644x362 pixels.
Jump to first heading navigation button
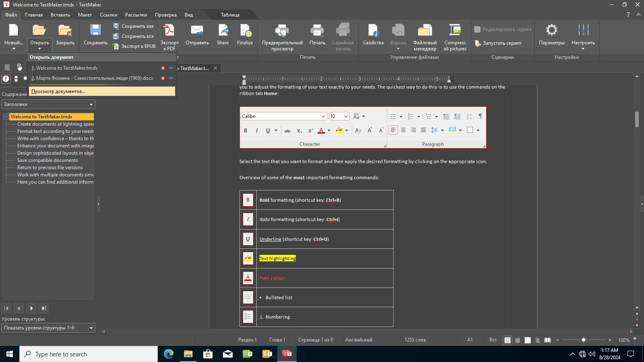click(6, 308)
